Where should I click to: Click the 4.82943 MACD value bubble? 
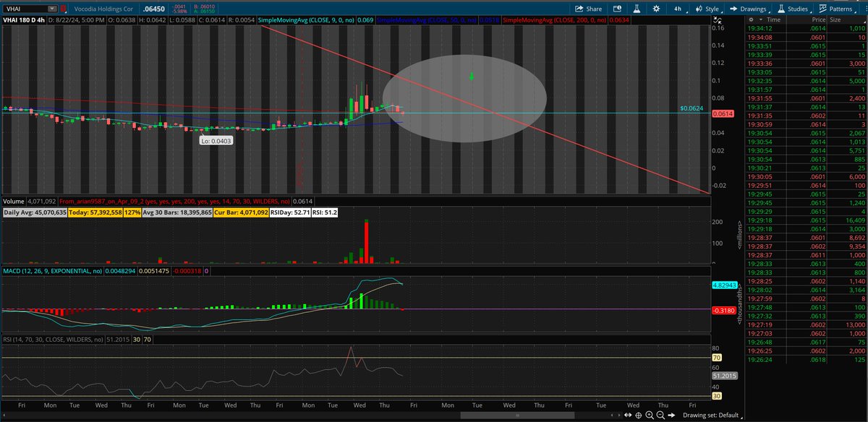[x=724, y=285]
